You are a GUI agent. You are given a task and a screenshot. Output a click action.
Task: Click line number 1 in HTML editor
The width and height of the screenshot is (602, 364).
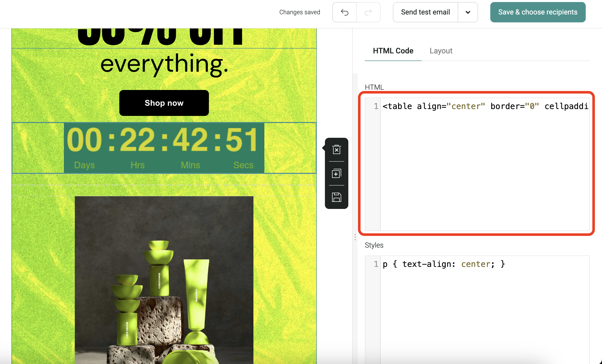pyautogui.click(x=376, y=106)
